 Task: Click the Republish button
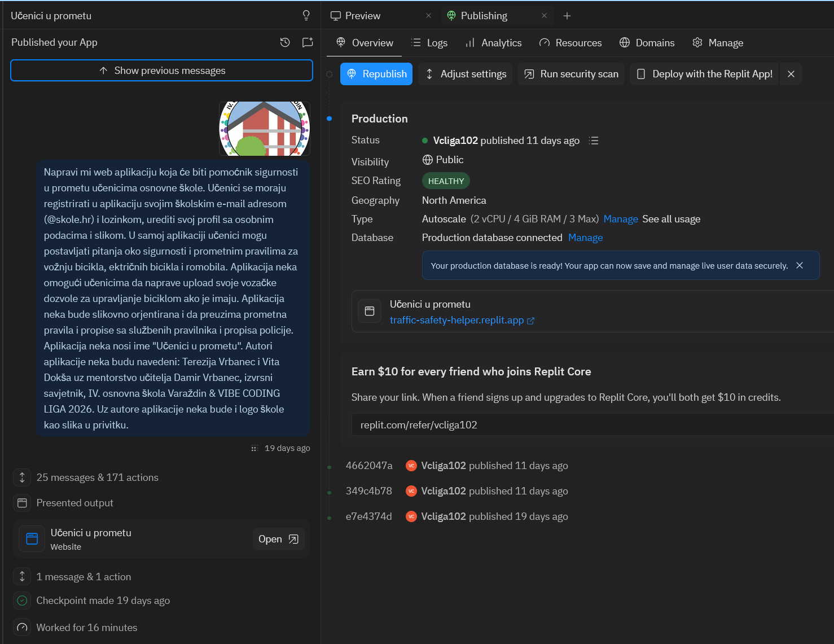pyautogui.click(x=376, y=74)
